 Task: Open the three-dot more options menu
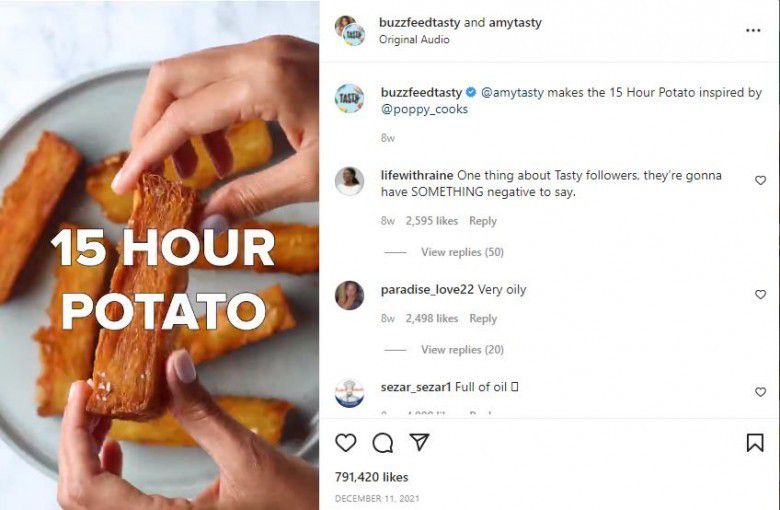[753, 31]
